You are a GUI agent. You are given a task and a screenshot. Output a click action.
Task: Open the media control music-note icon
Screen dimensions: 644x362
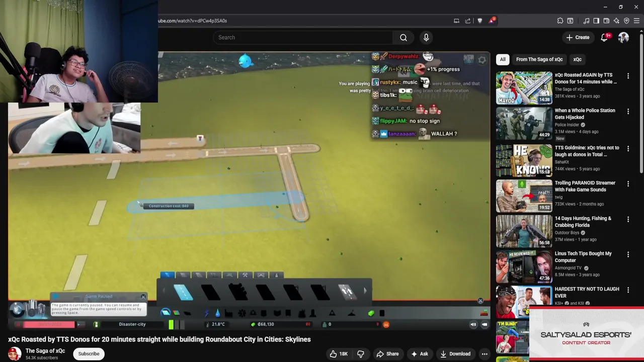(x=586, y=21)
